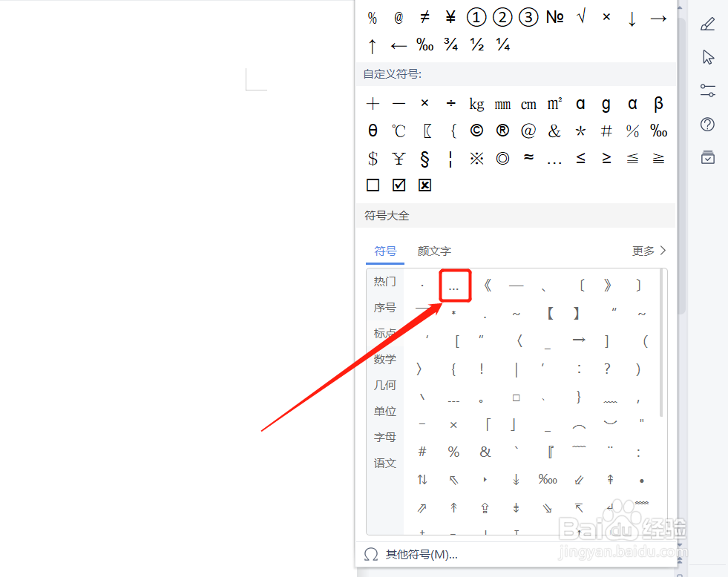Insert the 》 bracket from hot symbols
Viewport: 728px width, 577px height.
[x=608, y=286]
